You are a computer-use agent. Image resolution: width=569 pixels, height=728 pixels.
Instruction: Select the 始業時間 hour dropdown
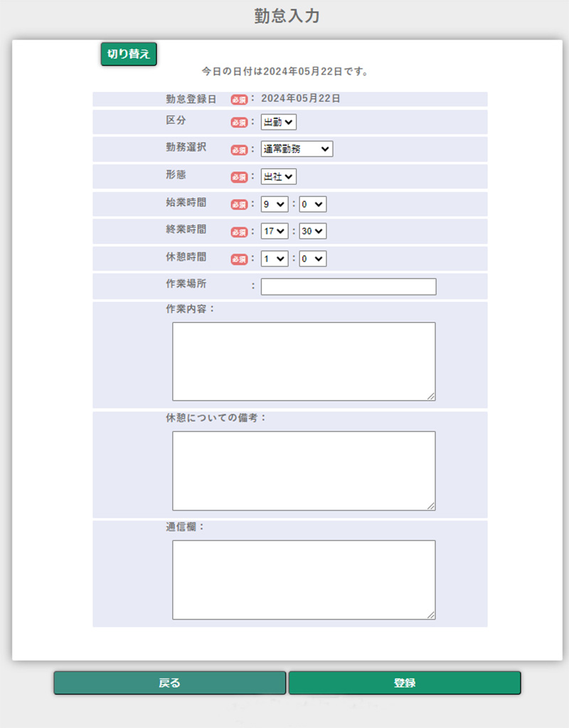click(275, 204)
